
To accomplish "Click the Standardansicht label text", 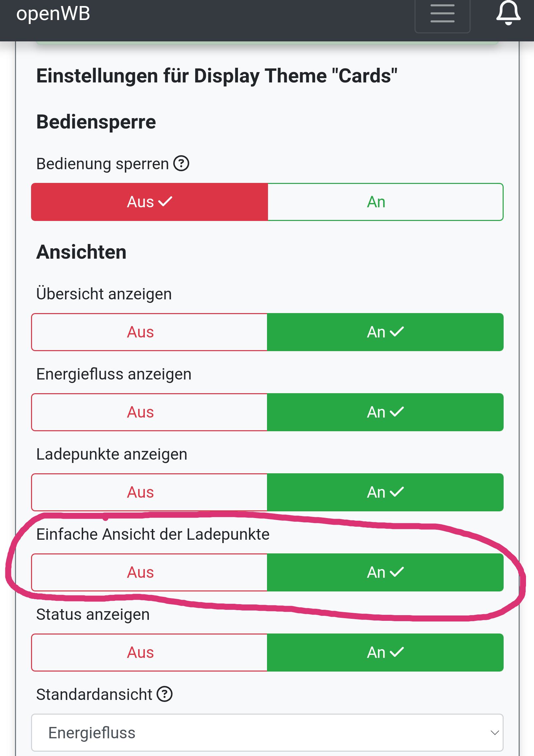I will click(x=94, y=694).
